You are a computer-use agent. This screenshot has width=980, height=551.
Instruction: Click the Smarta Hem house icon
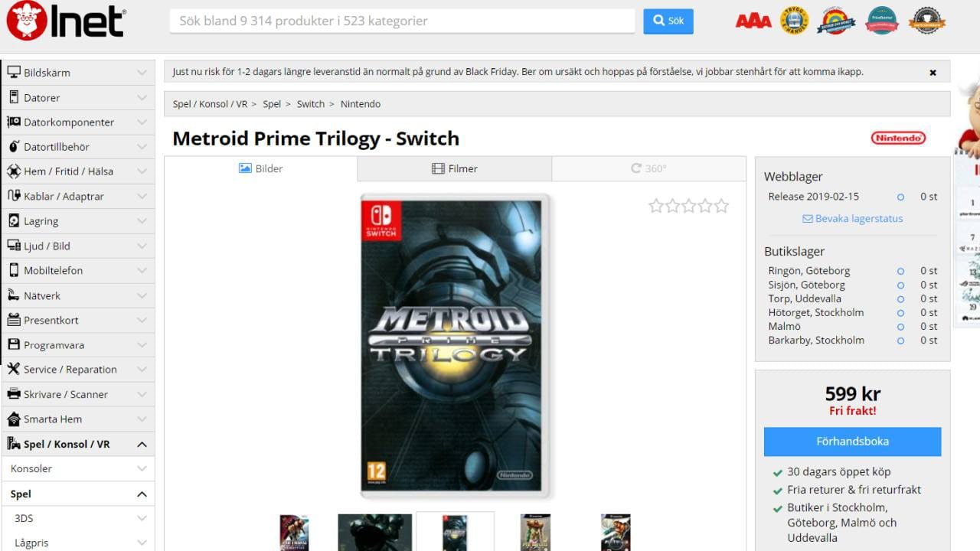pyautogui.click(x=14, y=419)
